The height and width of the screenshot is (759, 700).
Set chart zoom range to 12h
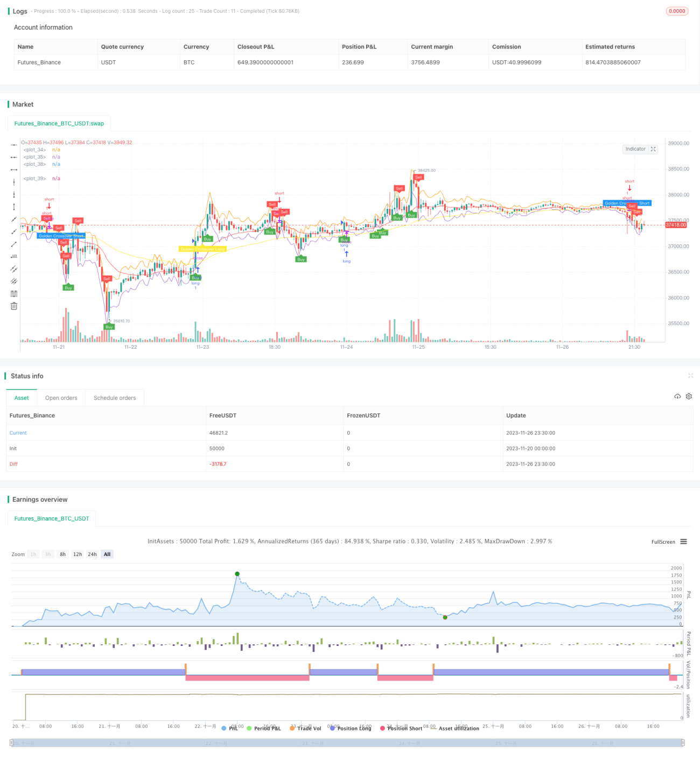[x=78, y=554]
